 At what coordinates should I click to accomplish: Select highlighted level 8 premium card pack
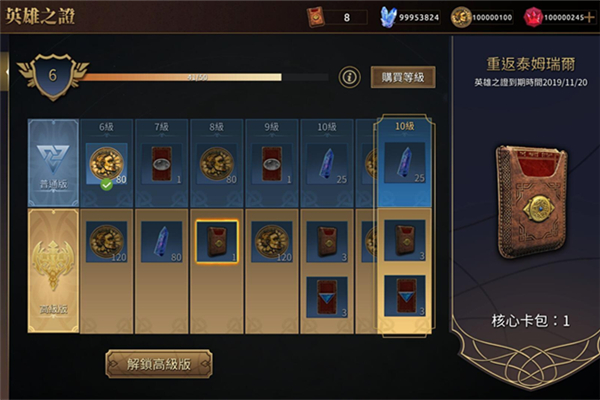point(217,242)
